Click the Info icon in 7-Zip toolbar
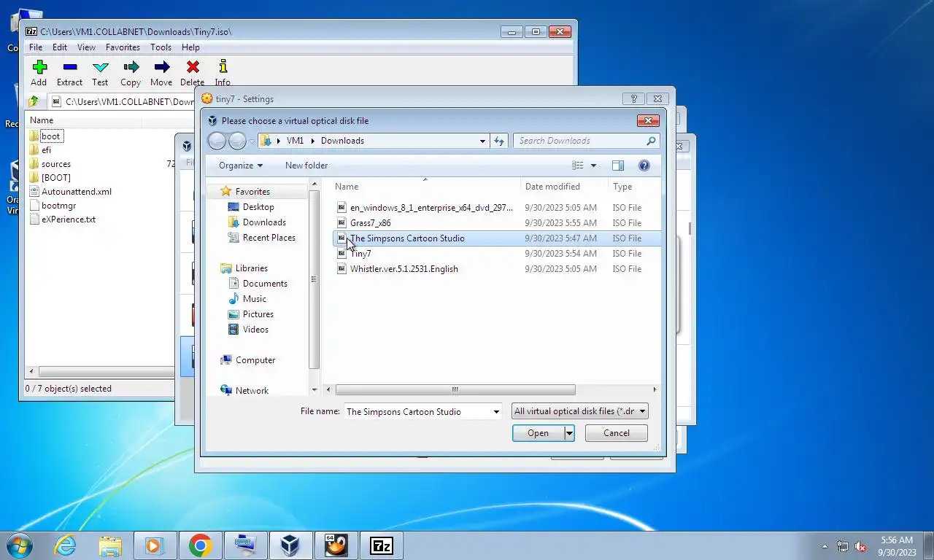Viewport: 934px width, 560px height. click(223, 67)
